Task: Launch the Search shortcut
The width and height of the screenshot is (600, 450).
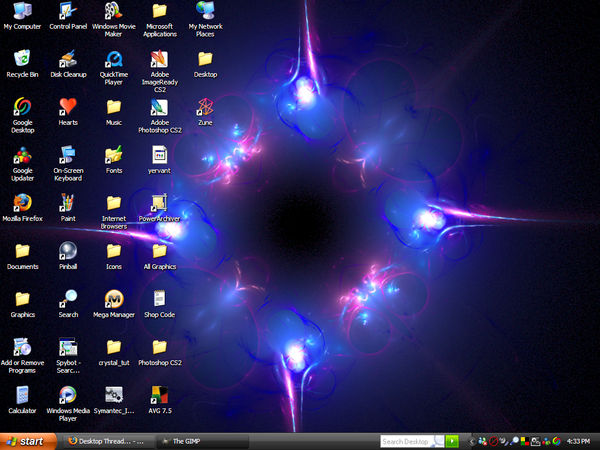Action: point(68,304)
